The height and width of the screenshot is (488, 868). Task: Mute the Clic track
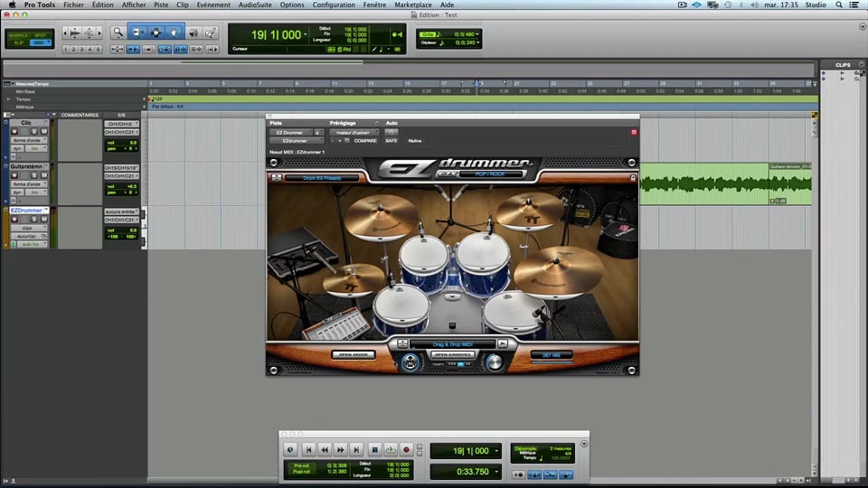(x=43, y=132)
